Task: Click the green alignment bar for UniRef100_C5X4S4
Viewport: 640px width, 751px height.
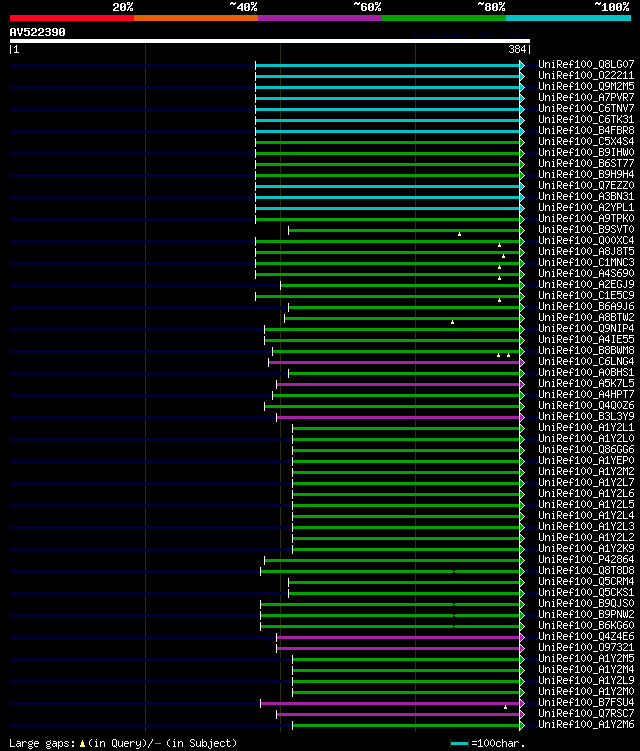Action: [x=388, y=142]
